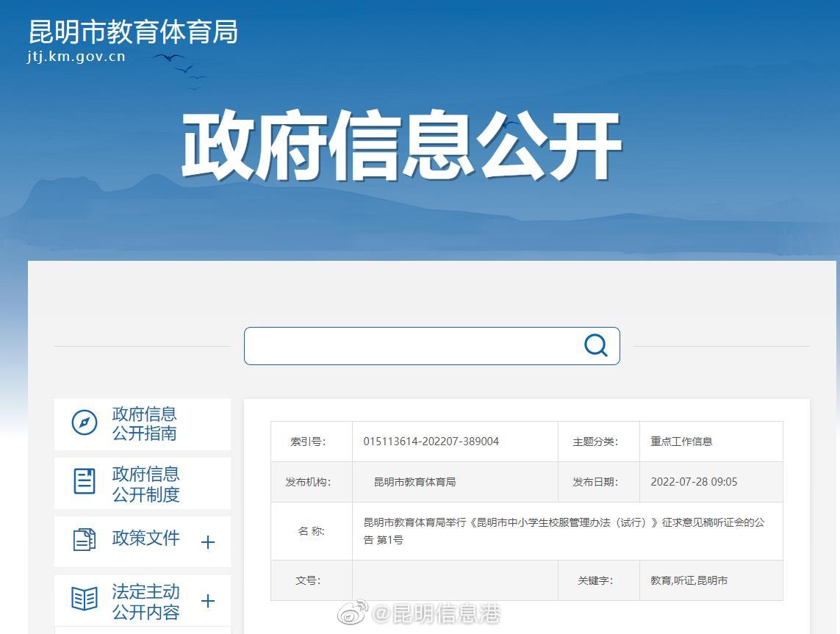Screen dimensions: 840x634
Task: Open the partially visible sidebar section below 法定主动公开内容
Action: coord(142,630)
